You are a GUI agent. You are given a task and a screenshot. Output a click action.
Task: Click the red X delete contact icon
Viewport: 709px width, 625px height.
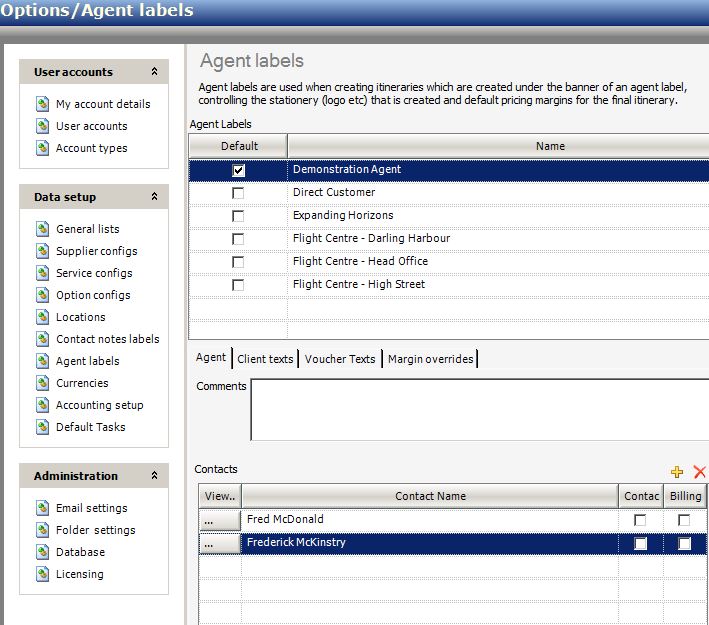[x=699, y=472]
